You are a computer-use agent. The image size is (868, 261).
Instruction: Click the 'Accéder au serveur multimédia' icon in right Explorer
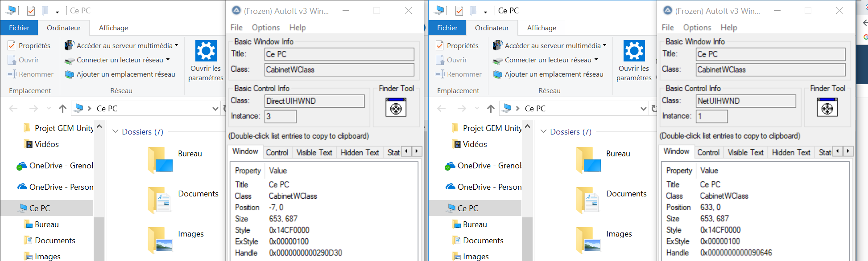coord(498,45)
